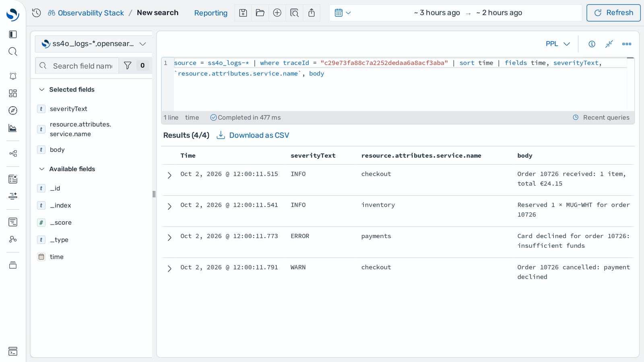Screen dimensions: 644x362
Task: Click inside the PPL query editor
Action: click(400, 84)
